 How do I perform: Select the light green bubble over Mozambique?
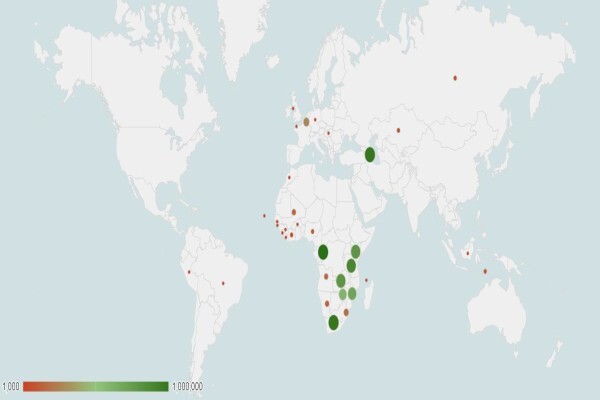[x=352, y=294]
